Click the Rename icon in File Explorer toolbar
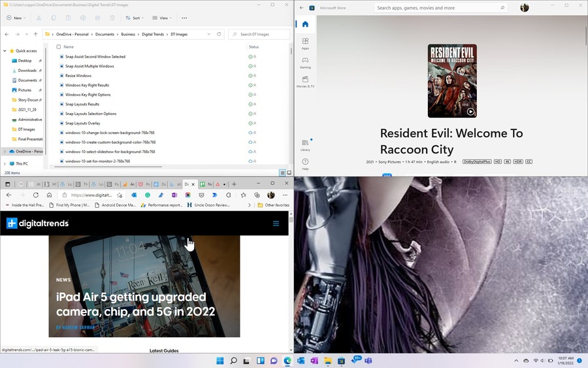Screen dimensions: 588x368 click(x=83, y=18)
